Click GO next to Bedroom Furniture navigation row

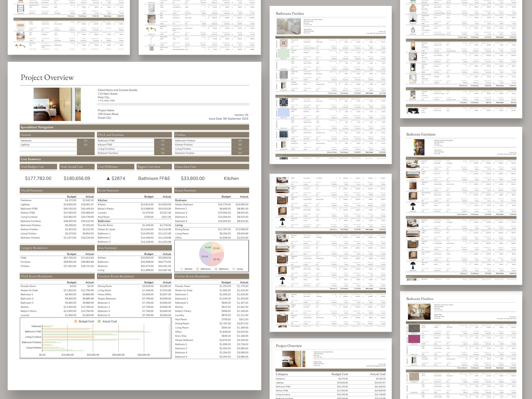tap(163, 153)
